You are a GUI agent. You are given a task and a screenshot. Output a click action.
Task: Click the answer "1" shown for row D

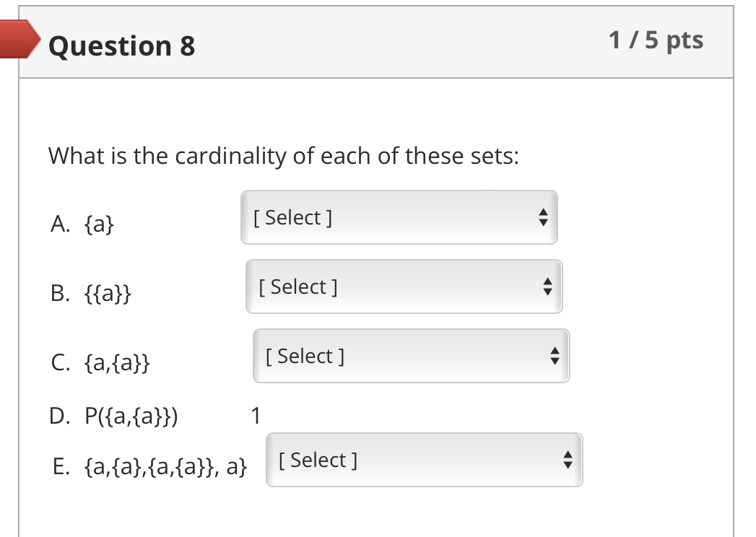254,416
